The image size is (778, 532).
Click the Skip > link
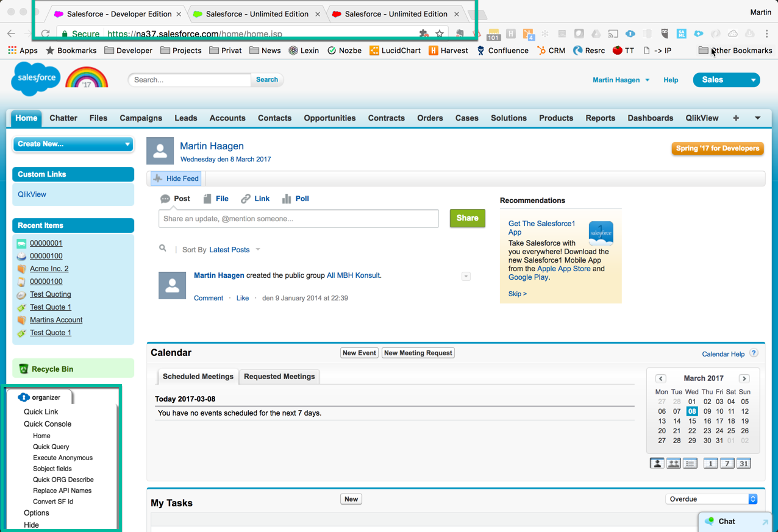pyautogui.click(x=518, y=294)
